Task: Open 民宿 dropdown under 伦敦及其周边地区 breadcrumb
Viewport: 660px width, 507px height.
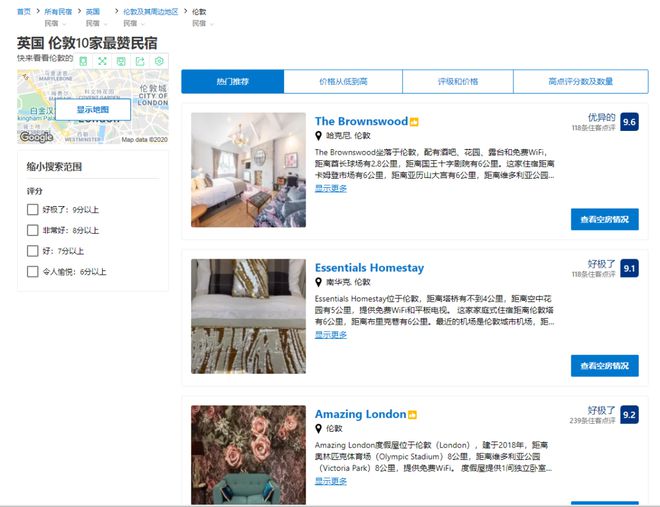Action: coord(134,24)
